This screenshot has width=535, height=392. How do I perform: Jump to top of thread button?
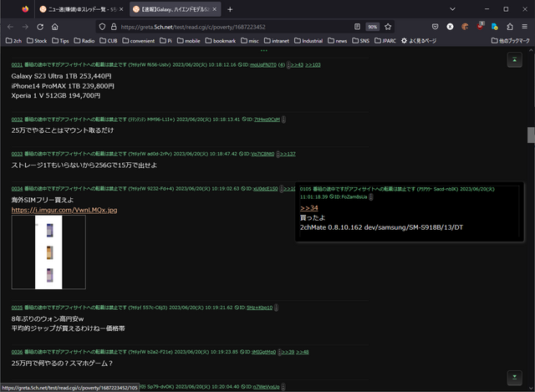point(515,60)
